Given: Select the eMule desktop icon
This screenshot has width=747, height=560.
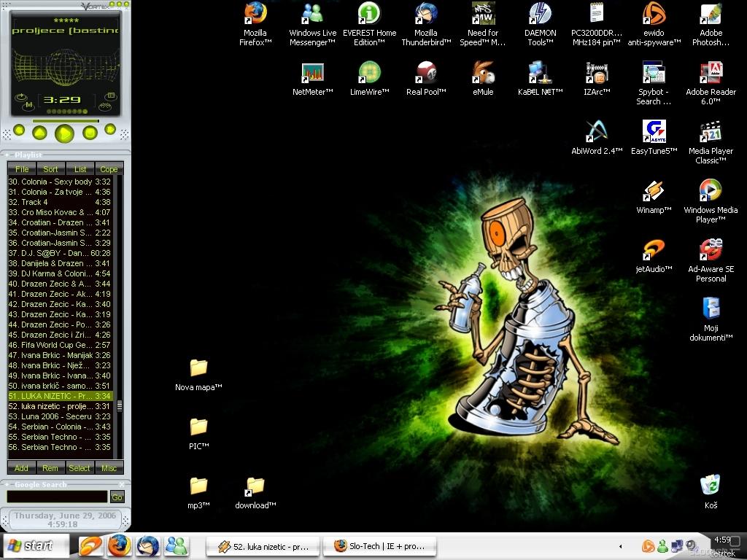Looking at the screenshot, I should click(x=483, y=79).
